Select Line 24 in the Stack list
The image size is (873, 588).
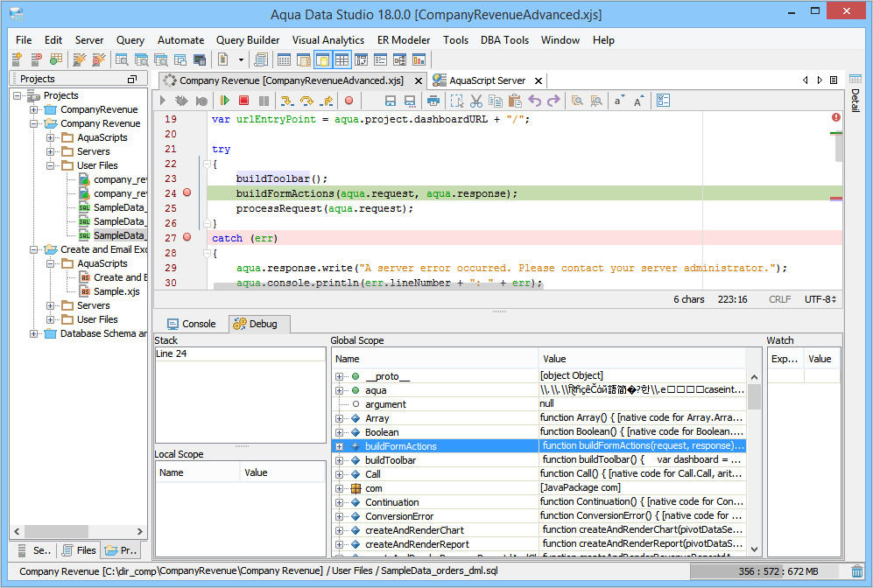pos(240,353)
